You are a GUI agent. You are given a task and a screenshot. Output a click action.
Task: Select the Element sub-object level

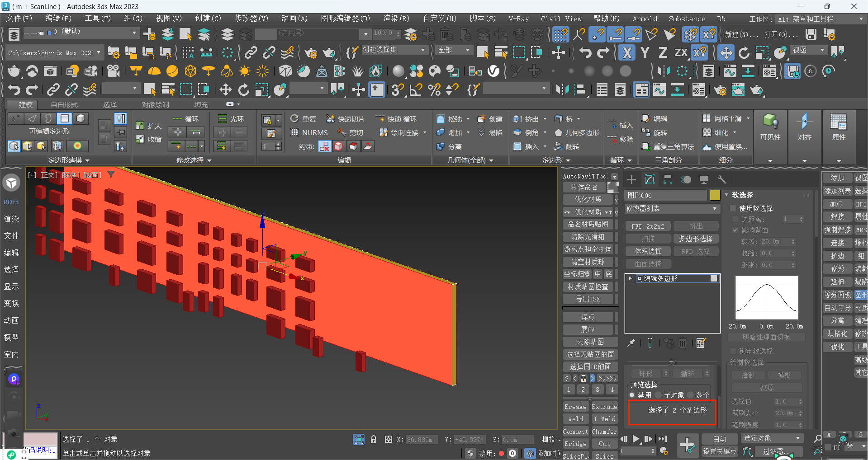[x=81, y=118]
